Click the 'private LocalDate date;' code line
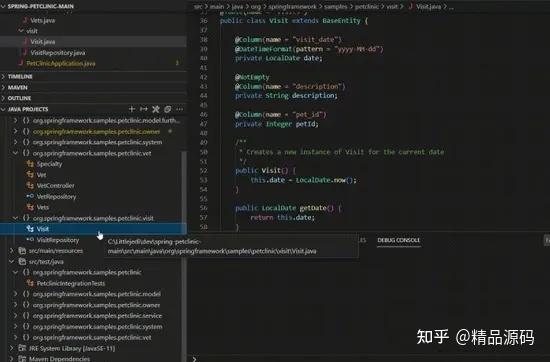The width and height of the screenshot is (550, 362). pos(279,58)
